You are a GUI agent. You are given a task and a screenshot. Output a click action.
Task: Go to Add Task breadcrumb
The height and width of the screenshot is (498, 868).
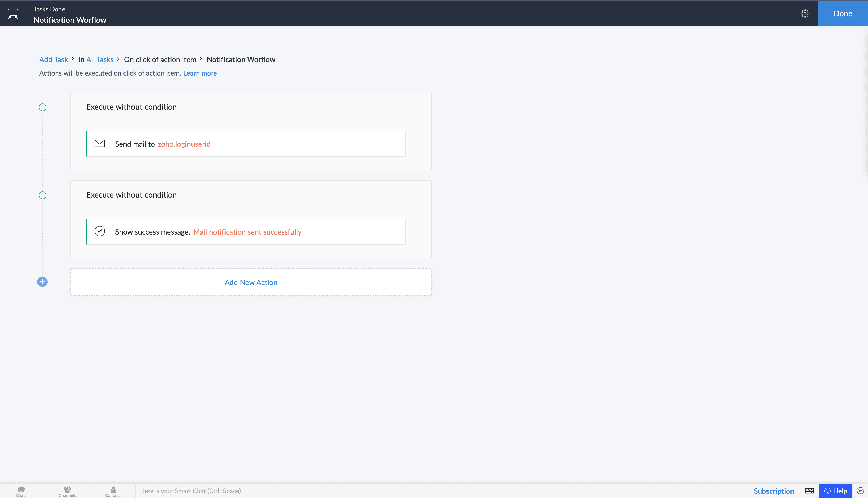tap(54, 59)
